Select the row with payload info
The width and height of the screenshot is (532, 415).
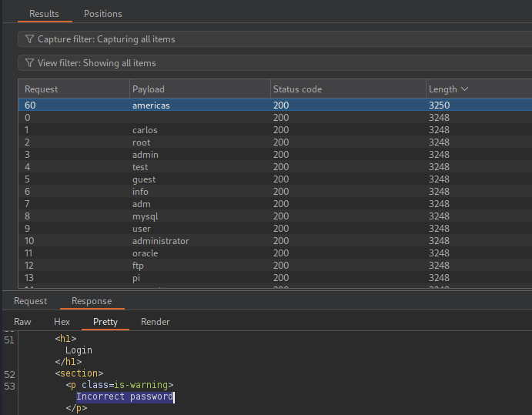click(275, 192)
